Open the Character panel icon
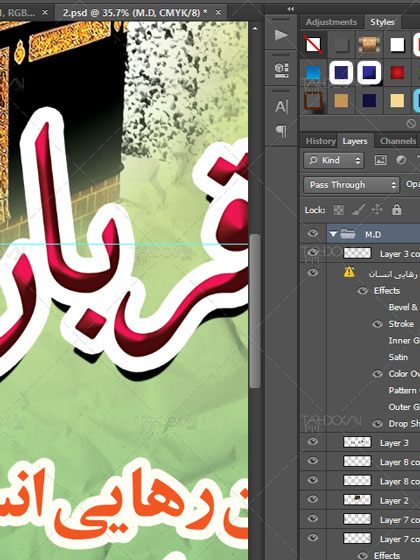Viewport: 420px width, 560px height. coord(281,106)
